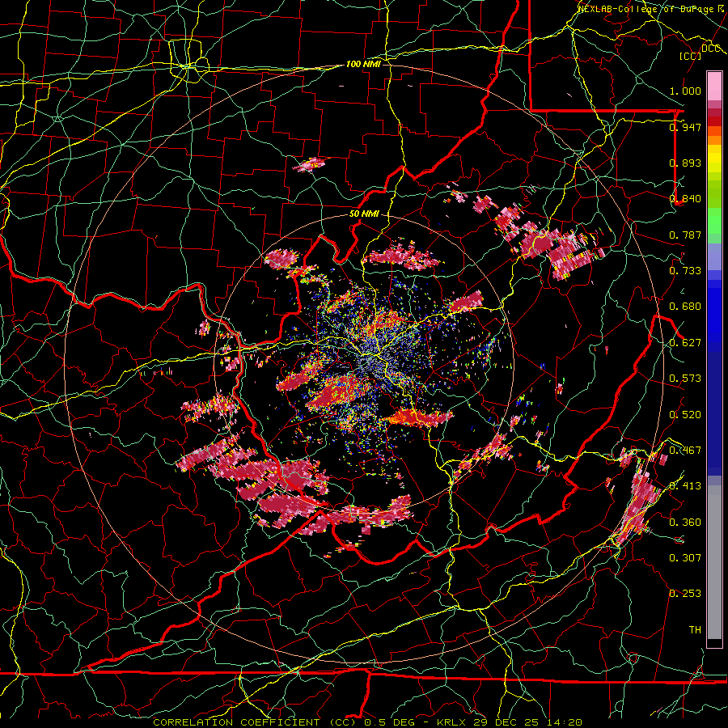
Task: Click the 1.000 scale value
Action: (x=685, y=91)
